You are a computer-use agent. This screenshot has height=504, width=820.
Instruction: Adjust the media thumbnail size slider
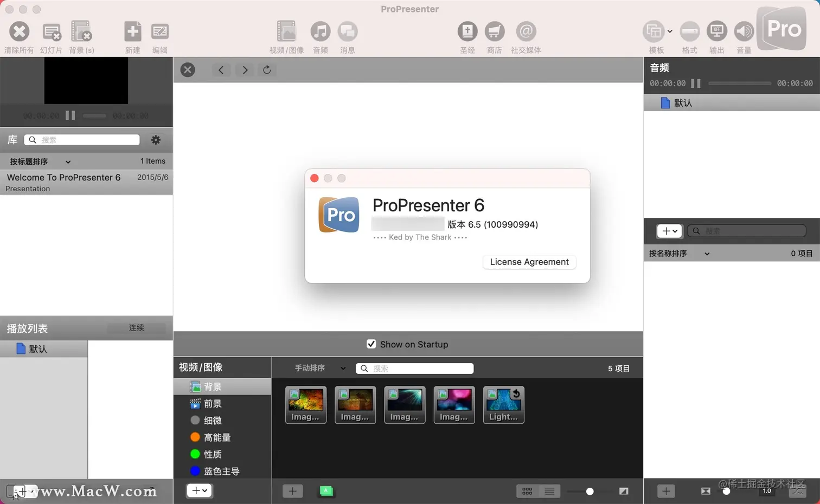click(x=590, y=492)
